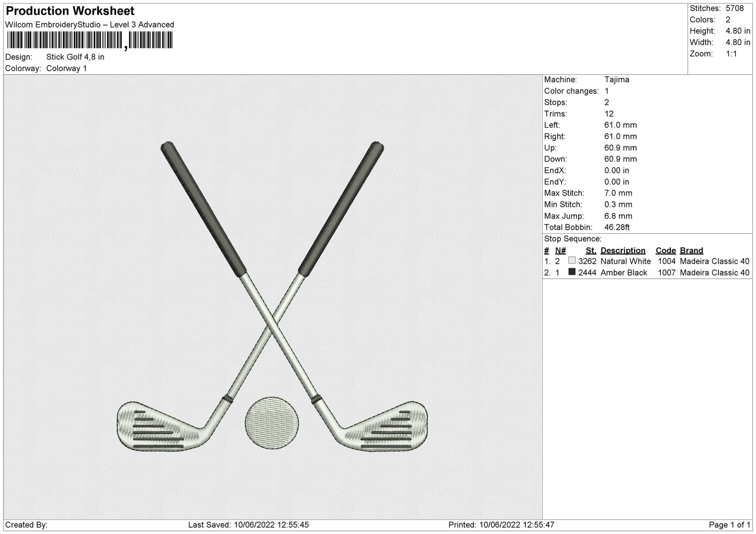Click the barcode image under the title
This screenshot has height=534, width=756.
[x=89, y=41]
